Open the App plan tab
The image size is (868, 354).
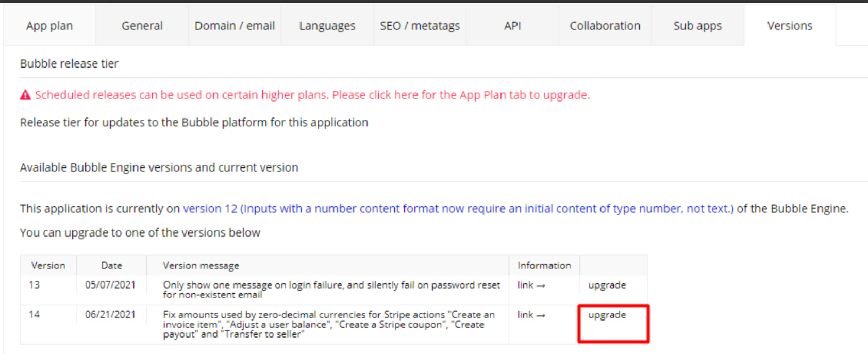click(x=49, y=26)
